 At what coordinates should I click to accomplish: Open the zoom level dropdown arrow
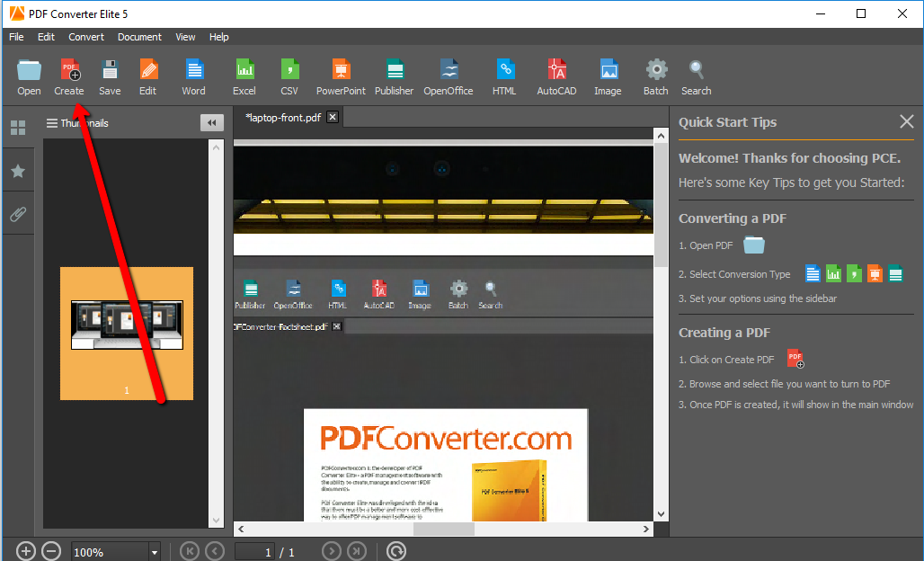click(155, 552)
